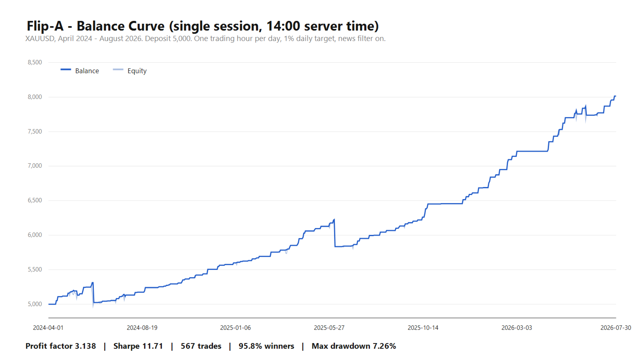The image size is (644, 362).
Task: Click the "2025-05-27" date on the x-axis
Action: click(329, 328)
